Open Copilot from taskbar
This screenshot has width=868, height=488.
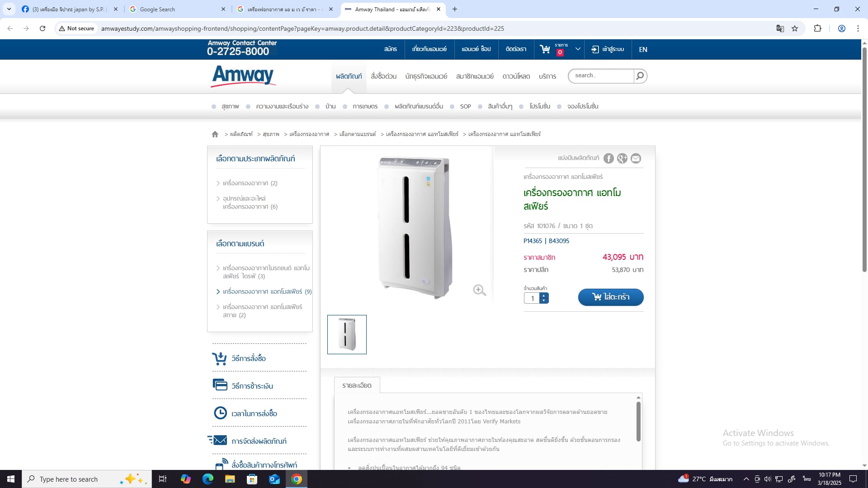[x=186, y=479]
